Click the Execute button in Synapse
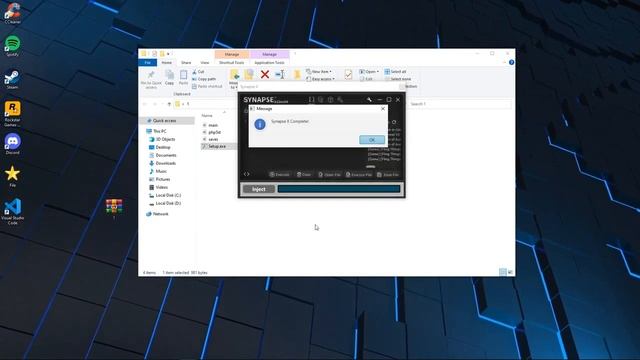 click(280, 175)
